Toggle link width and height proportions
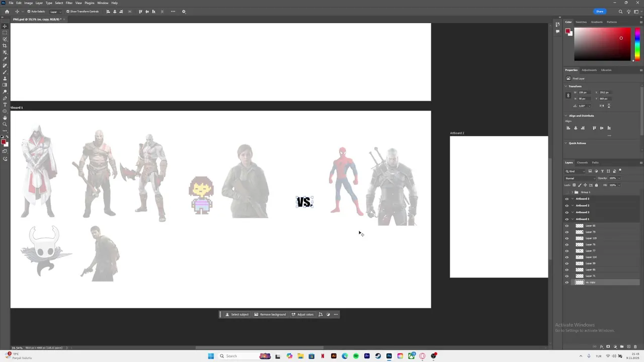The width and height of the screenshot is (644, 362). click(568, 96)
